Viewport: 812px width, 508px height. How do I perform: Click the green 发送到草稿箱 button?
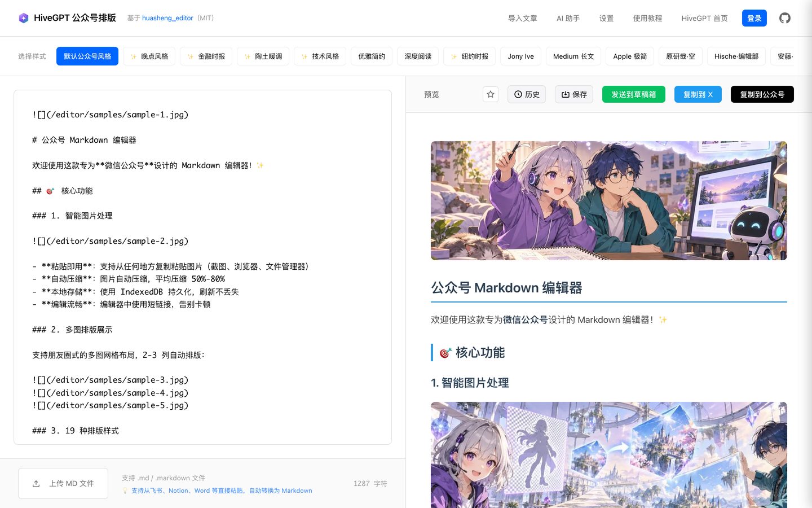click(634, 94)
